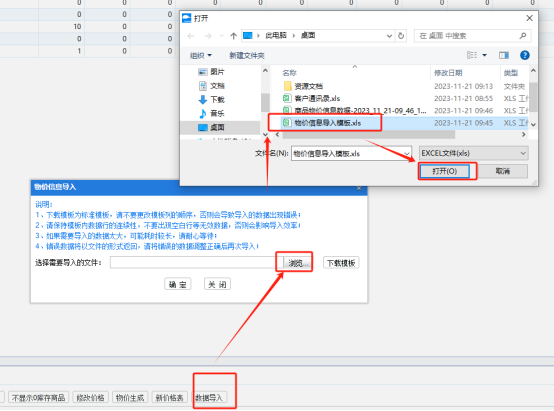The image size is (554, 411).
Task: Click the file name input field
Action: [x=348, y=153]
